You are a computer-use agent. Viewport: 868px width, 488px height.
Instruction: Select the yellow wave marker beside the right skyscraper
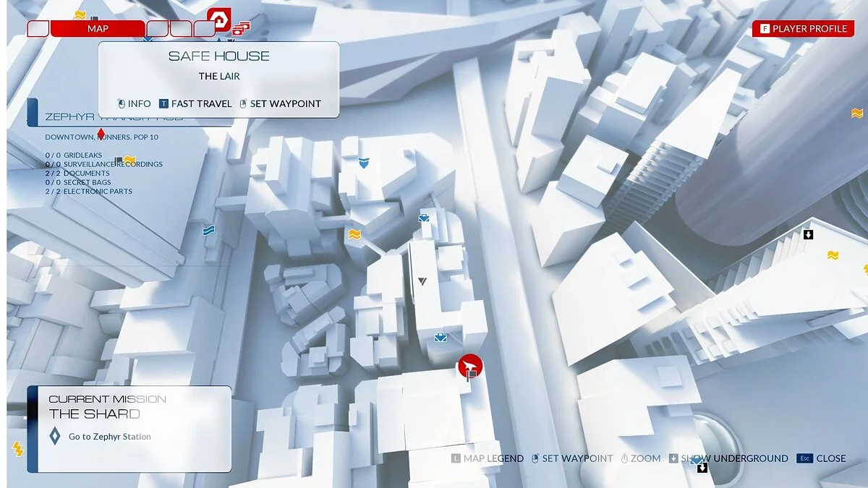point(833,255)
